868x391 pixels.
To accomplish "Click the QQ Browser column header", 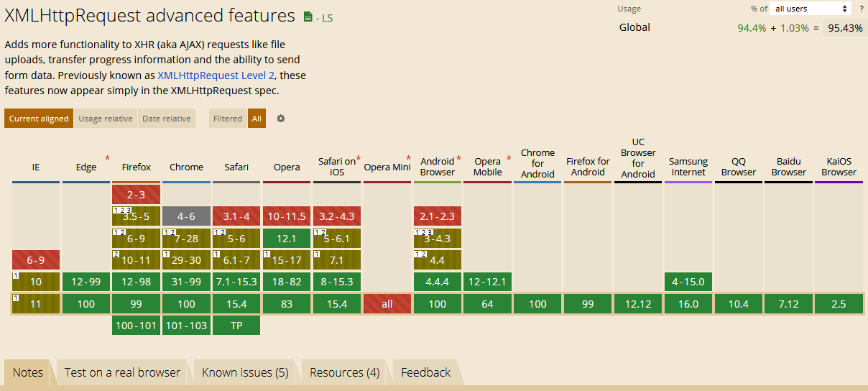I will tap(739, 167).
